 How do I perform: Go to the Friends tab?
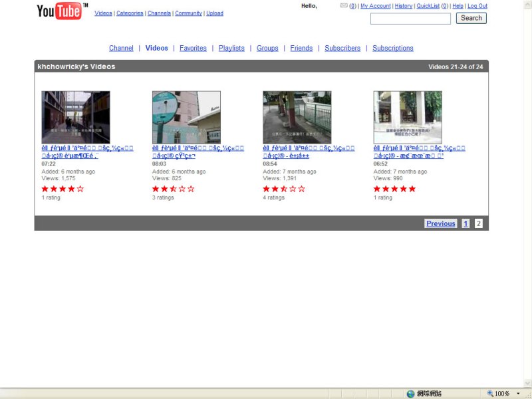tap(301, 48)
